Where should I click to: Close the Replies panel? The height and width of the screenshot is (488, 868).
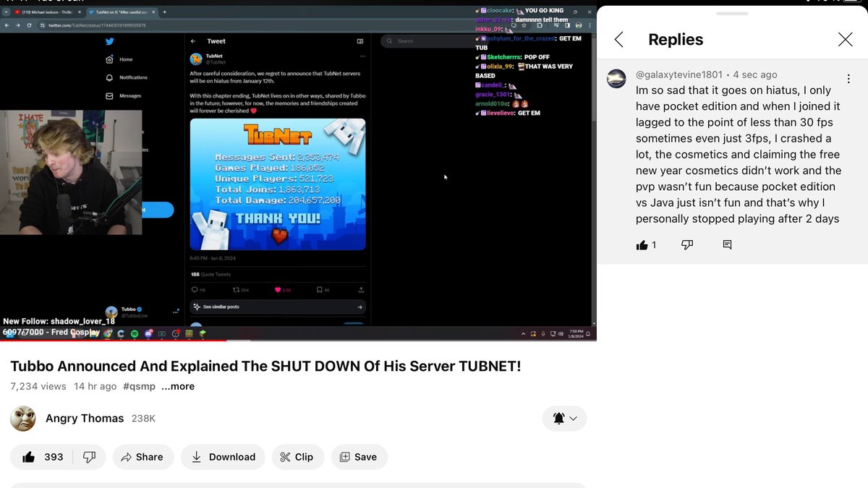[845, 40]
